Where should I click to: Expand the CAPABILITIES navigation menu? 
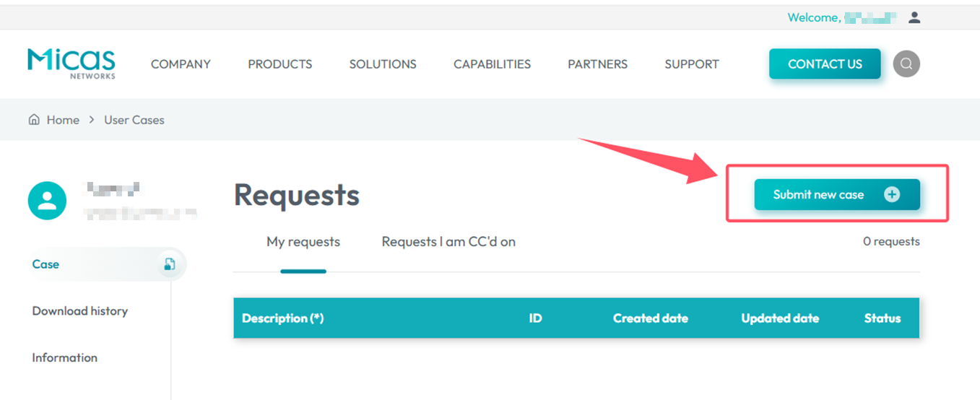coord(492,64)
